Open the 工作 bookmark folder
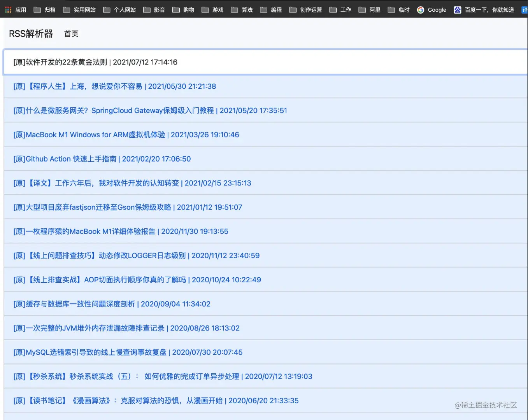The height and width of the screenshot is (420, 528). pos(340,10)
